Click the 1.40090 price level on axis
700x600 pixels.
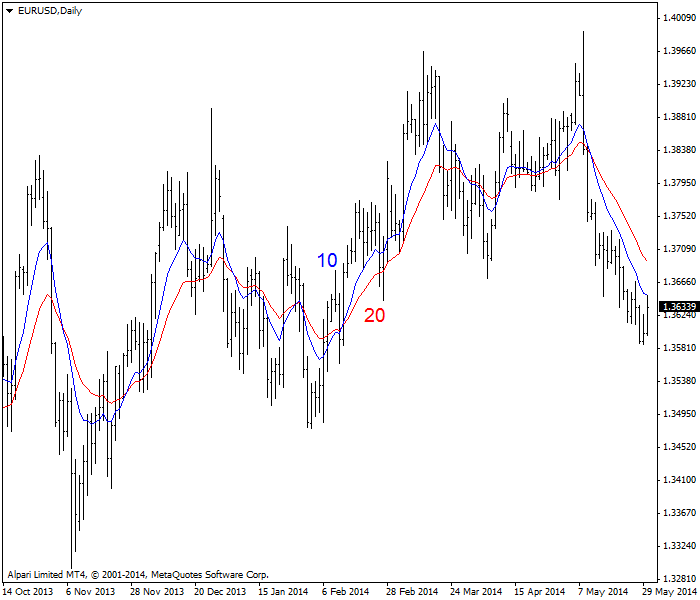pos(679,18)
